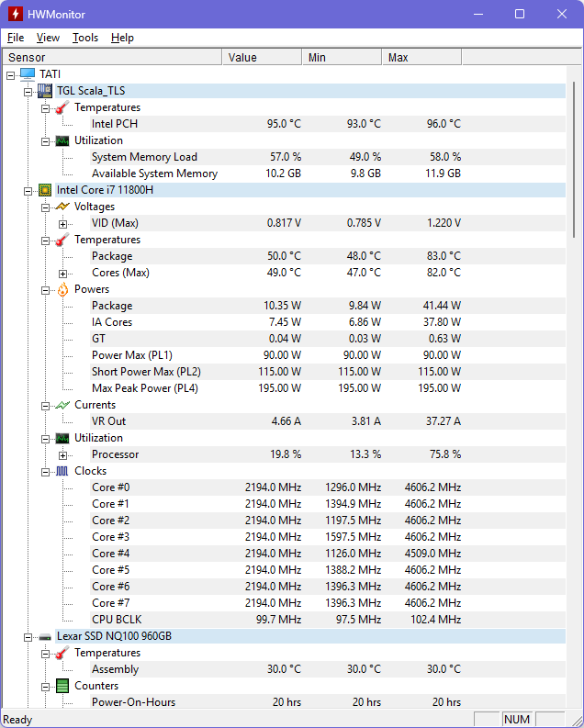Click the 4509.0 MHz max value
Screen dimensions: 584x728
[x=432, y=554]
